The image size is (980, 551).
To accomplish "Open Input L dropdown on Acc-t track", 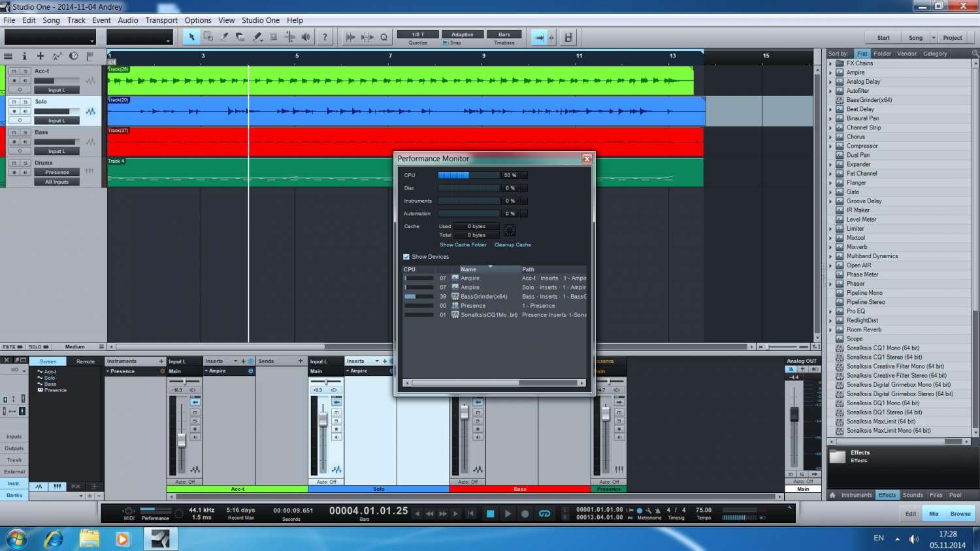I will 57,90.
